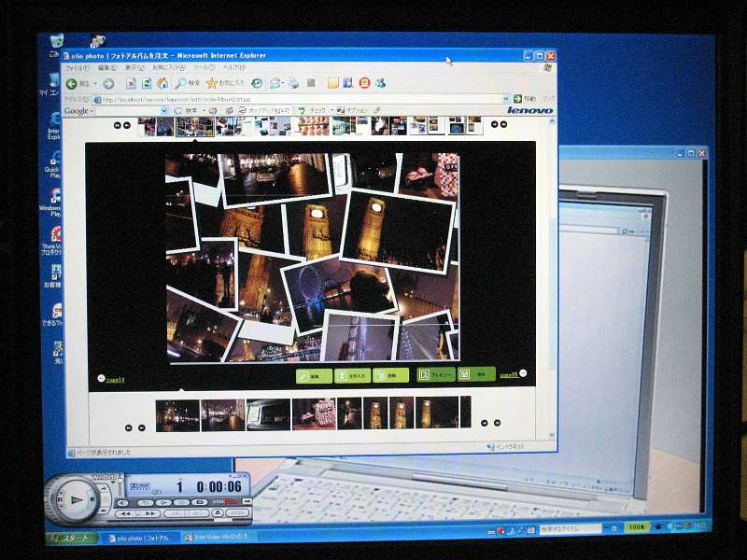
Task: Expand the Google search box dropdown
Action: [x=164, y=111]
